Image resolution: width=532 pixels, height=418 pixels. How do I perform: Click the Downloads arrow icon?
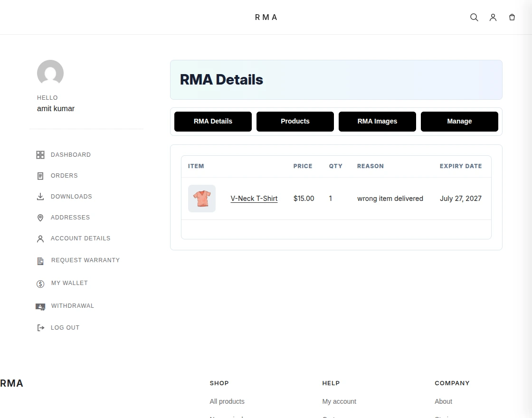click(x=40, y=197)
